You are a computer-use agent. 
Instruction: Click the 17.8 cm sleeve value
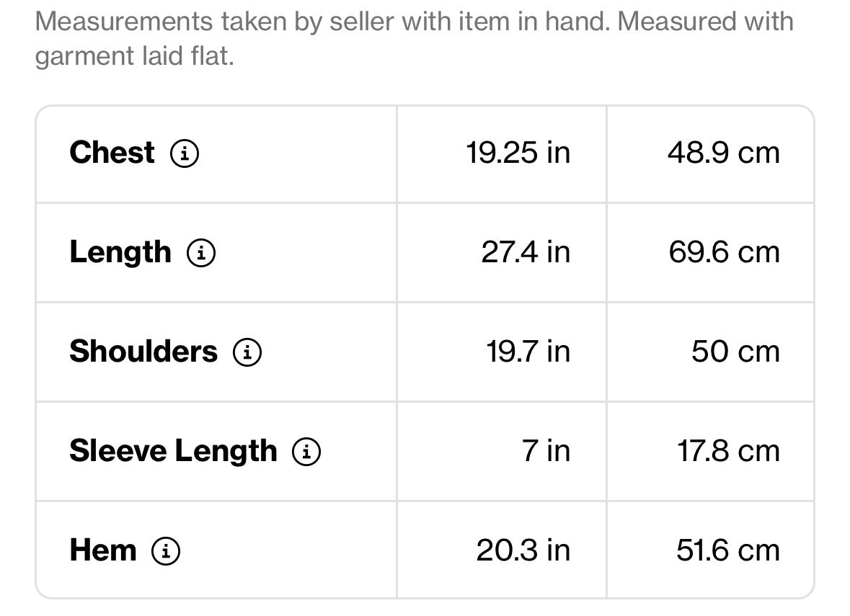coord(729,451)
